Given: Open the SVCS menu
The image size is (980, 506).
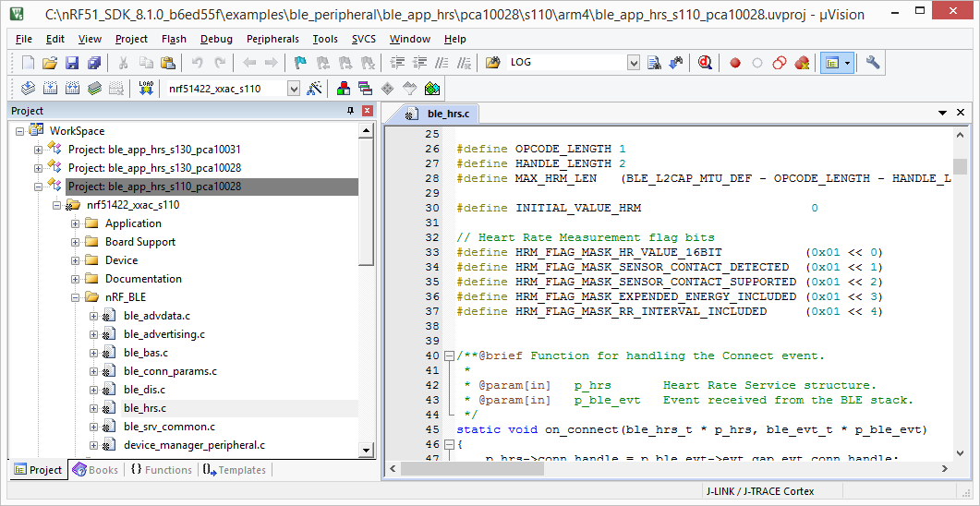Looking at the screenshot, I should click(x=363, y=39).
